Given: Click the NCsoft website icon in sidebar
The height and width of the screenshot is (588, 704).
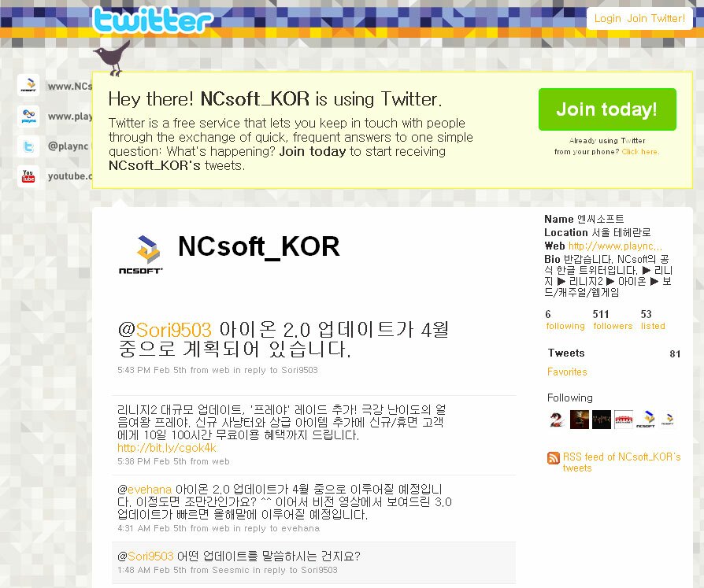Looking at the screenshot, I should point(28,85).
